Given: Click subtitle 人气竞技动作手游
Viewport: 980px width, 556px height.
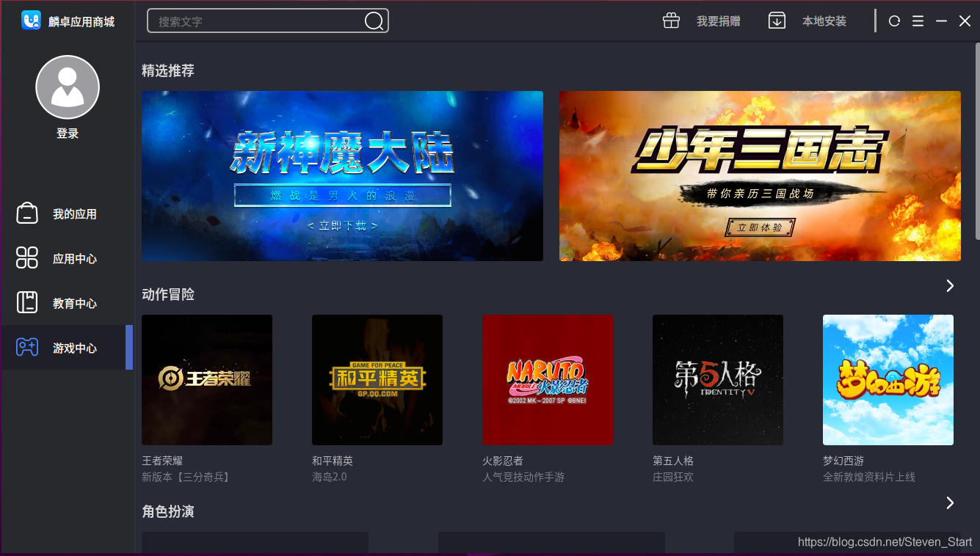Looking at the screenshot, I should (523, 477).
